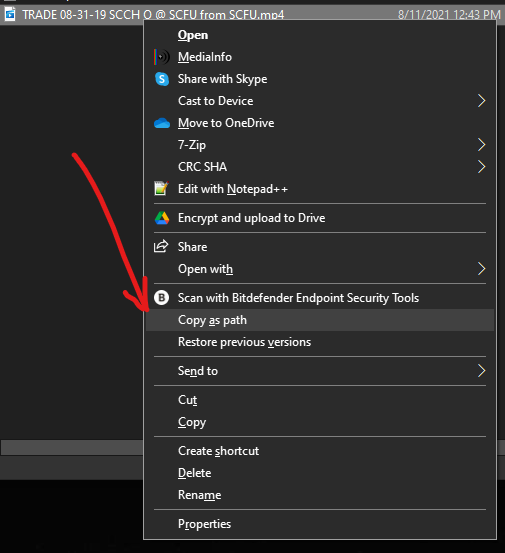
Task: Expand the Cast to Device submenu arrow
Action: pos(481,101)
